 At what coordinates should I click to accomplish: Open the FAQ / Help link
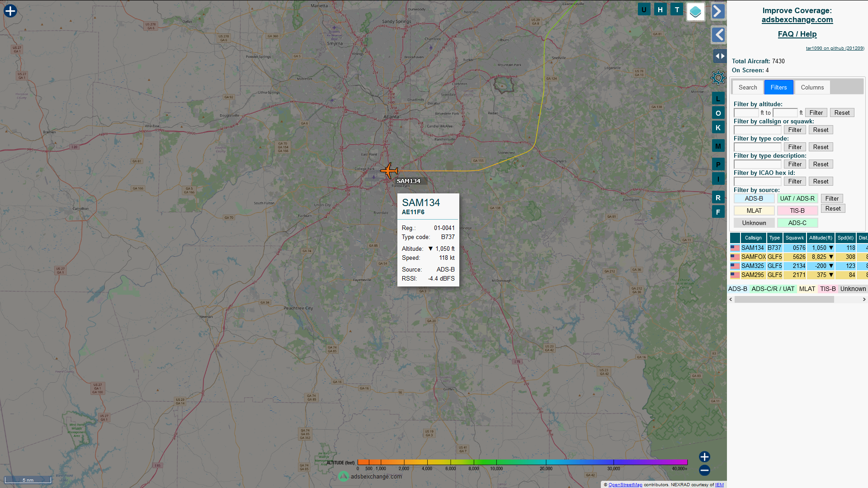(x=797, y=34)
